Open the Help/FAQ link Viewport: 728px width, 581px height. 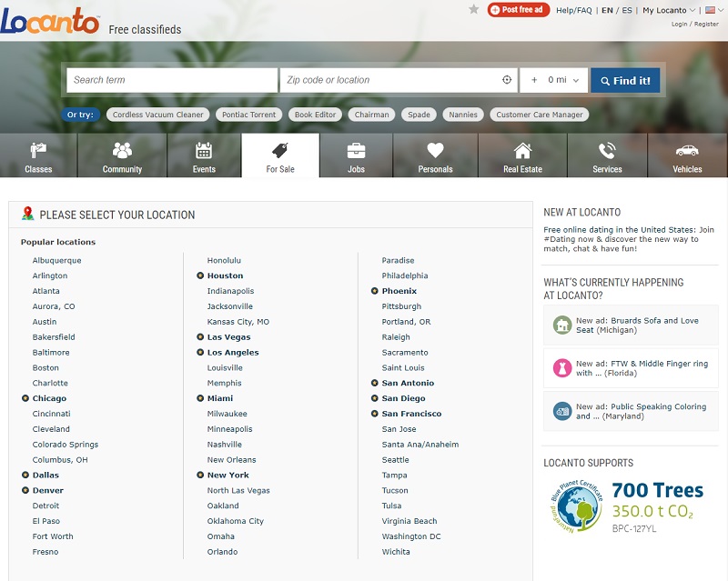click(x=574, y=10)
